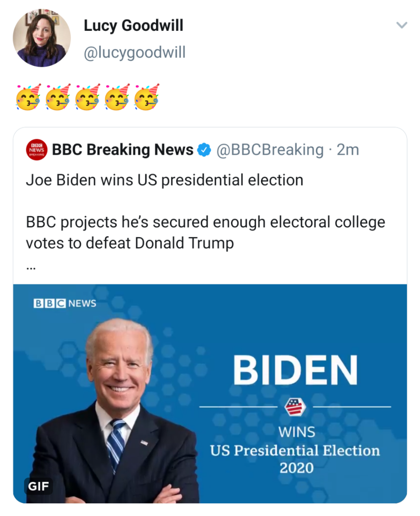Screen dimensions: 420x516
Task: Open quoted tweet headline "Joe Biden wins"
Action: 165,180
